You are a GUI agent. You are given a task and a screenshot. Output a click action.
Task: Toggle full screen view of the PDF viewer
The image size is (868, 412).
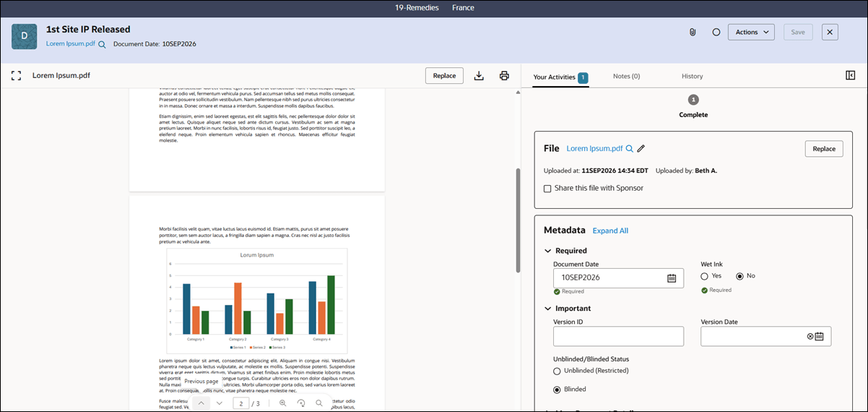17,75
